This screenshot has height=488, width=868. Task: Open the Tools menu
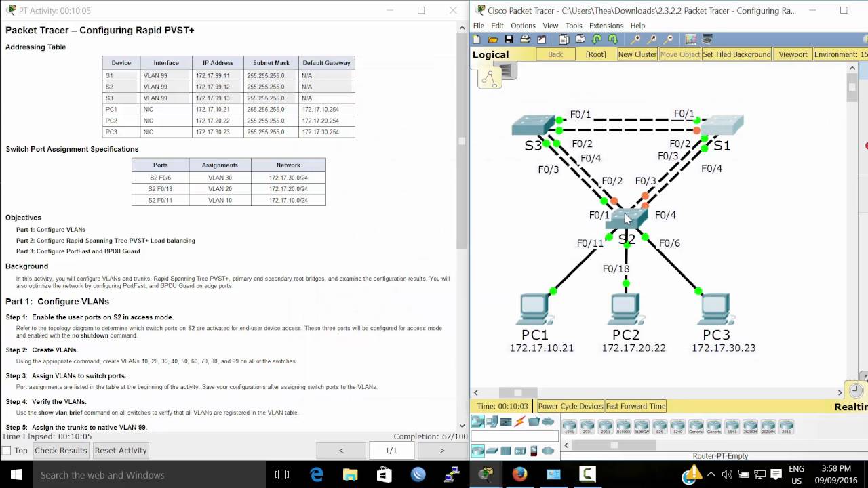[x=574, y=26]
